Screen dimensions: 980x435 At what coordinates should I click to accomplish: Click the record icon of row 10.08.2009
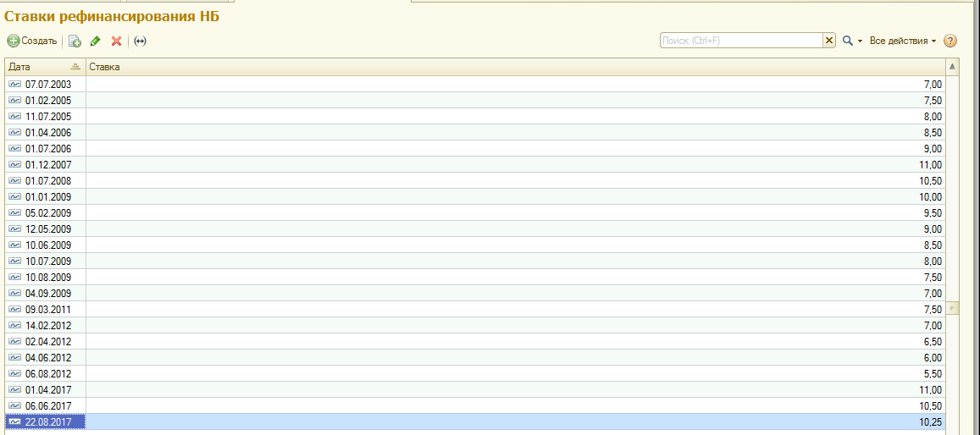click(x=14, y=277)
